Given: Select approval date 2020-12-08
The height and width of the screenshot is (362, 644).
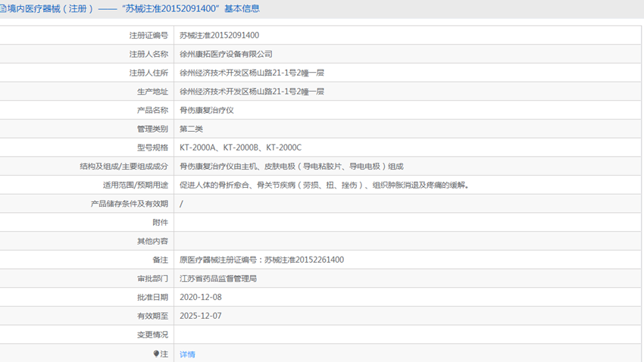Looking at the screenshot, I should coord(201,297).
